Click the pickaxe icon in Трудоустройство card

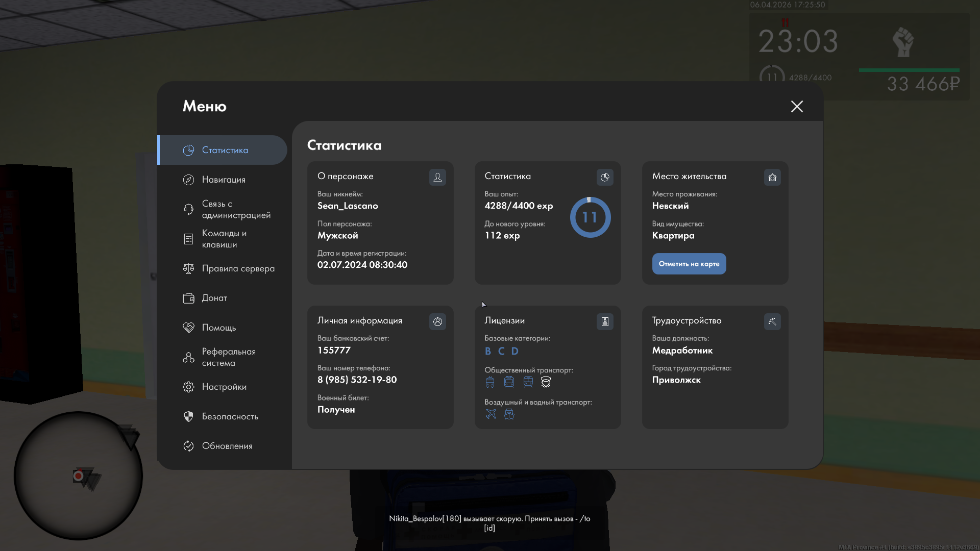click(772, 321)
